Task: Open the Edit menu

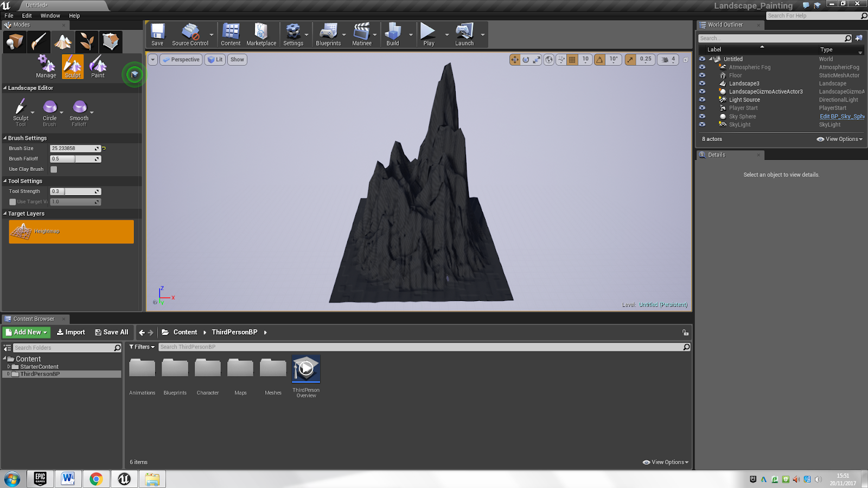Action: click(27, 16)
